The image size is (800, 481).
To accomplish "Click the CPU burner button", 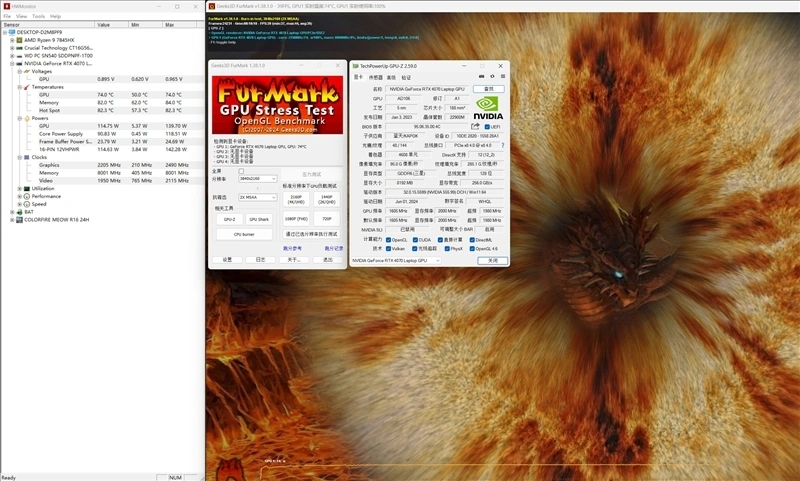I will tap(244, 234).
